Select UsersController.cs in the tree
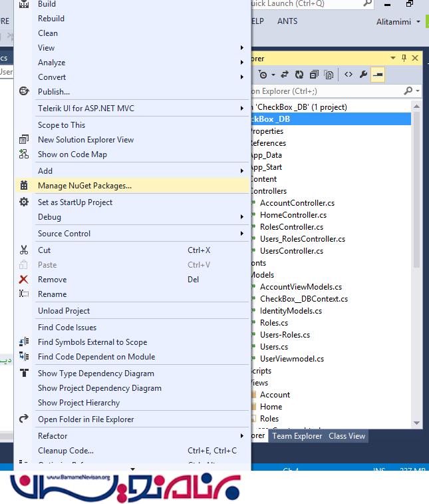This screenshot has height=504, width=429. [x=291, y=251]
